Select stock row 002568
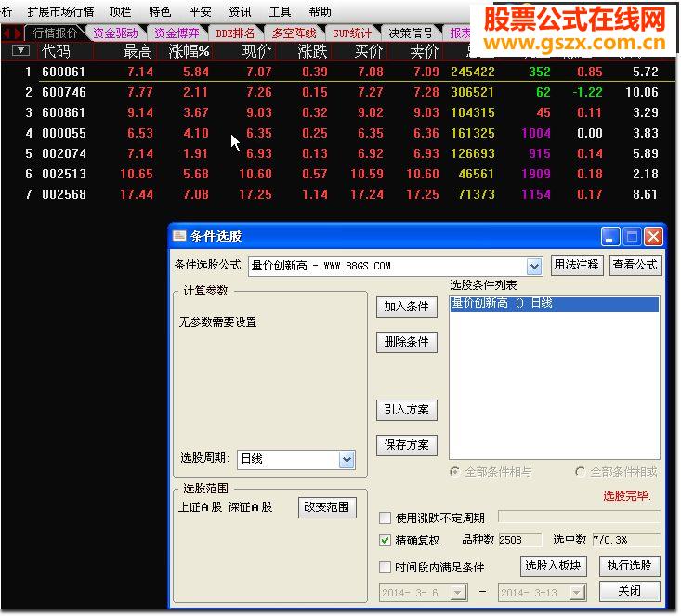 tap(339, 194)
